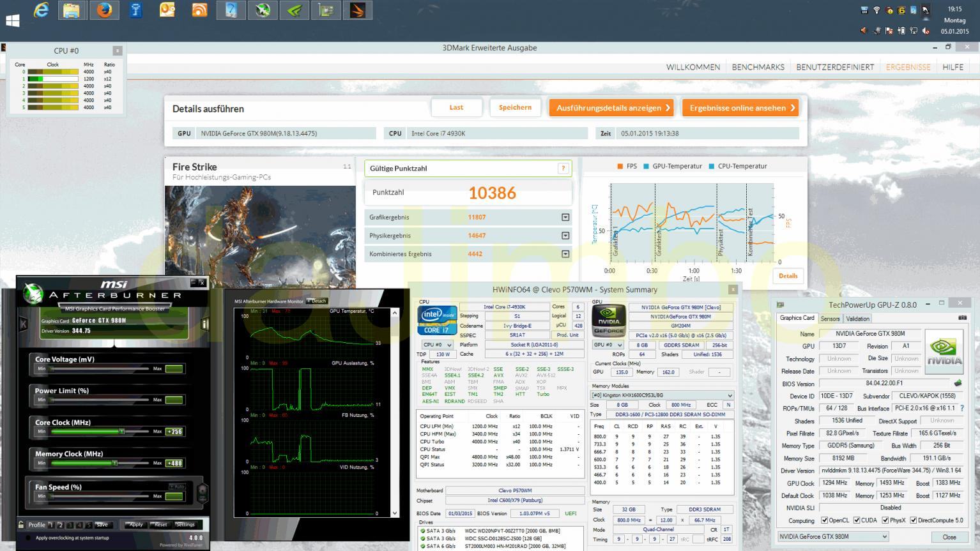The image size is (980, 551).
Task: Click the help icon beside Gültige Punktzahl
Action: point(563,169)
